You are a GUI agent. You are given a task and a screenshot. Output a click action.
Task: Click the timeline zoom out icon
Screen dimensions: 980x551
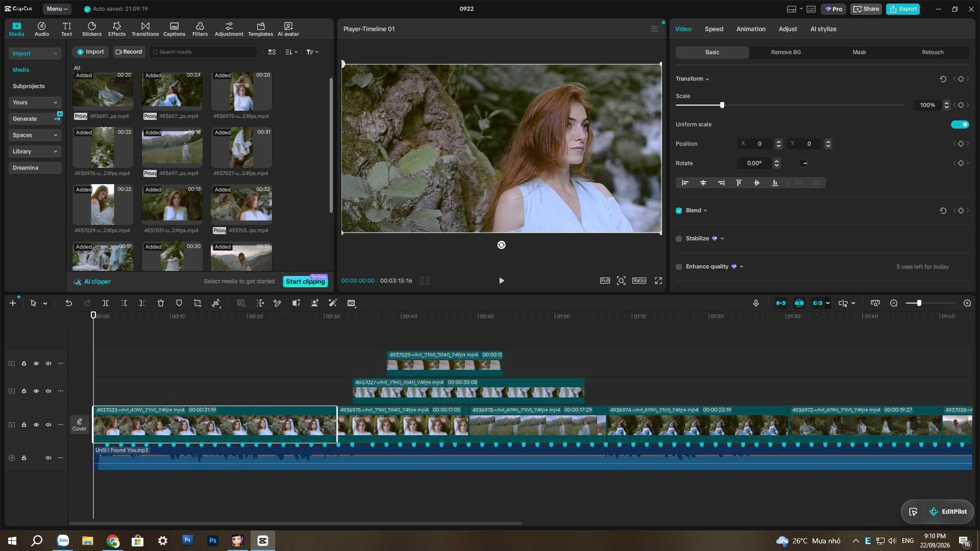pyautogui.click(x=894, y=303)
